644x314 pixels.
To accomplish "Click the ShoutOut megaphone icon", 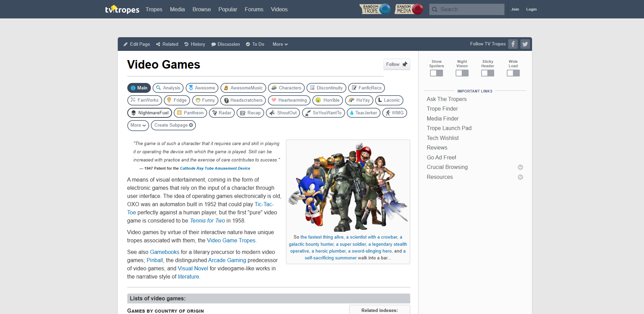I will (272, 113).
